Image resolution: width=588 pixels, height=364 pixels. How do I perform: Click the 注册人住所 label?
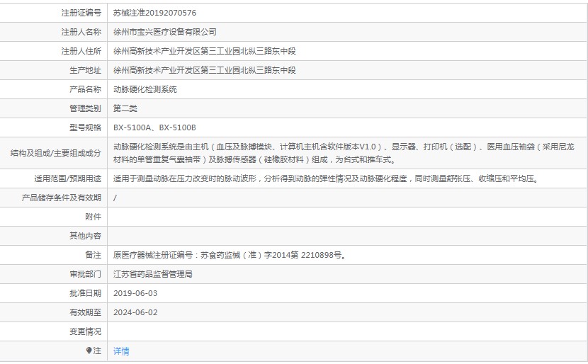(81, 51)
